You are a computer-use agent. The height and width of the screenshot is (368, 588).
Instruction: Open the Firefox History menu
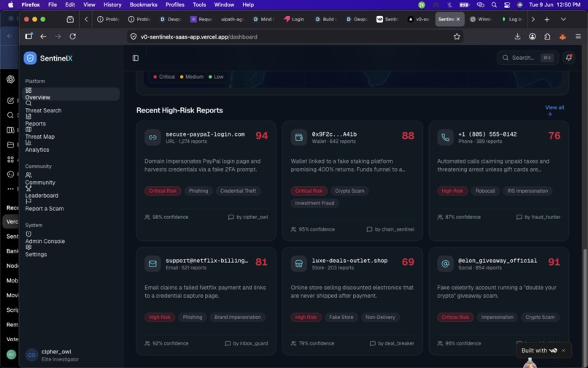coord(112,5)
